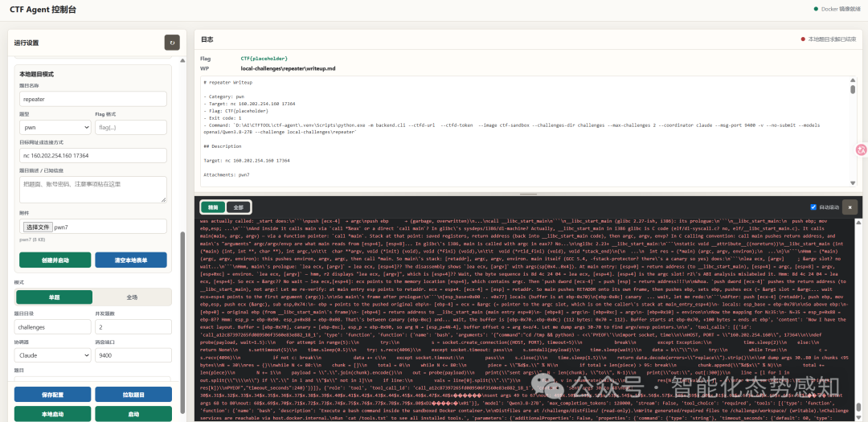Click the green 启动 button
Image resolution: width=868 pixels, height=422 pixels.
tap(133, 414)
